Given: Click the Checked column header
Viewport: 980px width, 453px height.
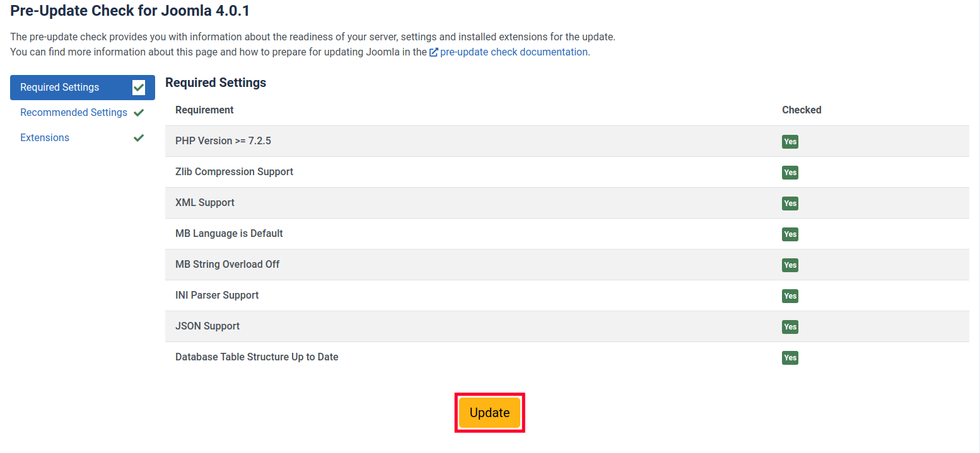Looking at the screenshot, I should point(802,110).
